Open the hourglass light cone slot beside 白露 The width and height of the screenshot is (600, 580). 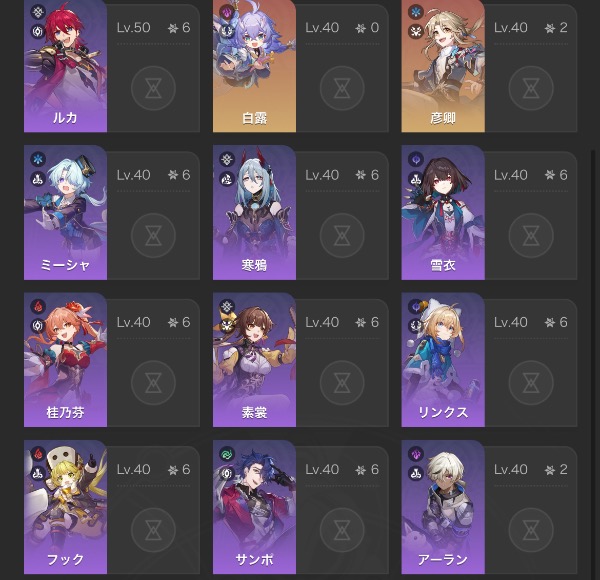[342, 88]
